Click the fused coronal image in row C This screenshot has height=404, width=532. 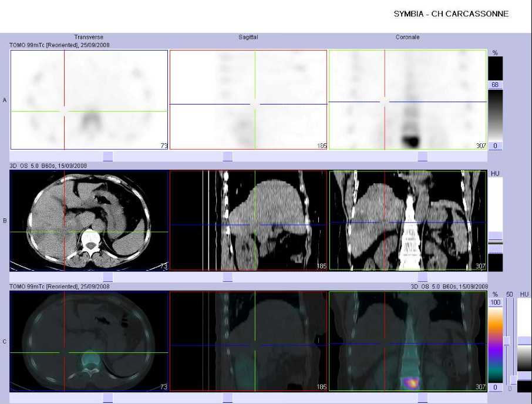point(408,341)
